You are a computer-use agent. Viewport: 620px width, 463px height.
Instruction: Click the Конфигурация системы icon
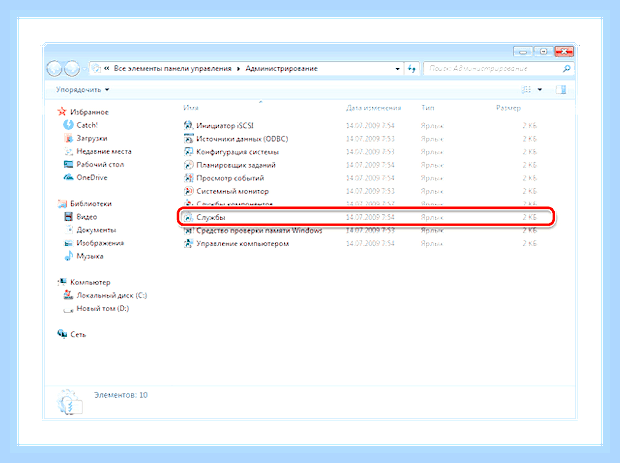pyautogui.click(x=189, y=152)
